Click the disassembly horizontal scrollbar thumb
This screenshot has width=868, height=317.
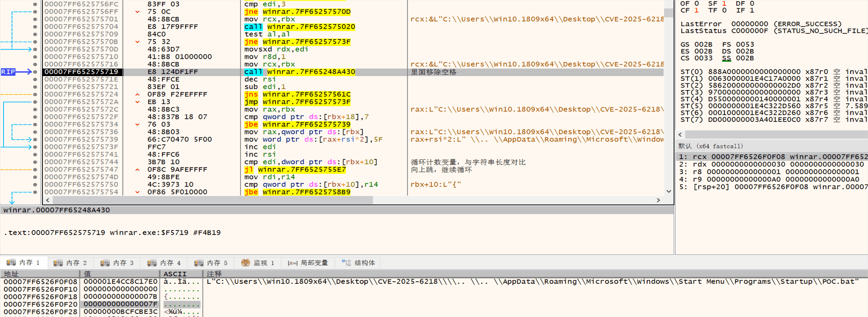(x=212, y=200)
